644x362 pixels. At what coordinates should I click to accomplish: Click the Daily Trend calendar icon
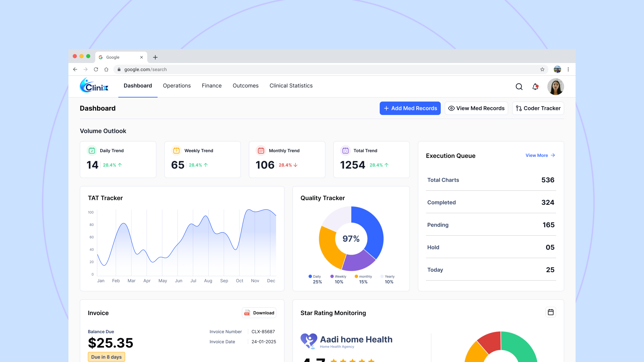pos(92,150)
